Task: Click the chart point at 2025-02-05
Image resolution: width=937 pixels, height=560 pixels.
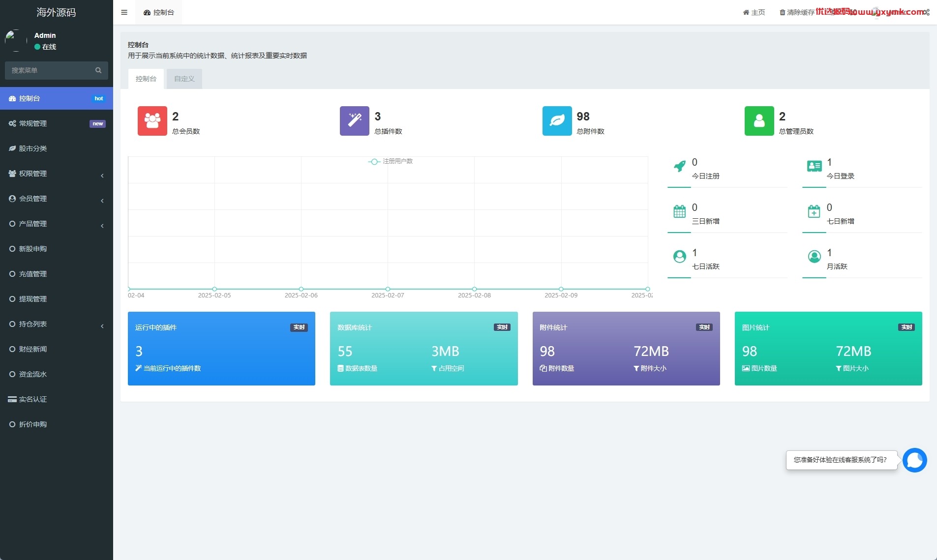Action: (x=214, y=289)
